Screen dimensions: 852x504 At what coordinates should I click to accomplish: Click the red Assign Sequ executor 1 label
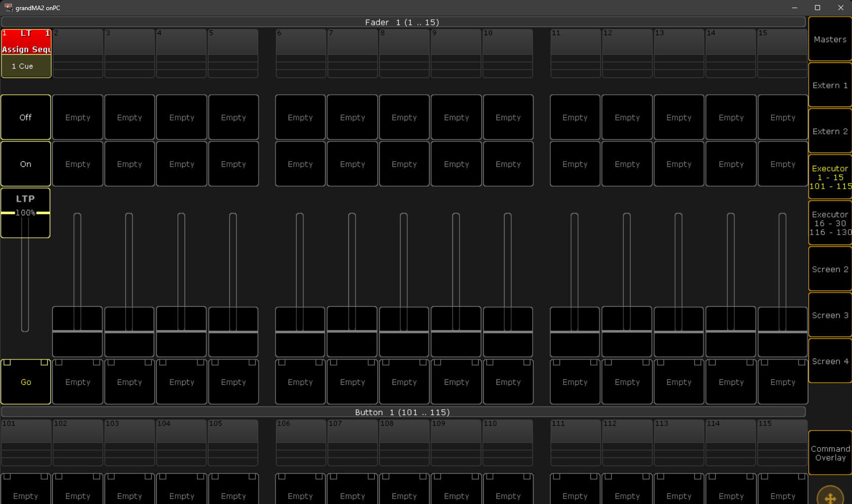(x=26, y=42)
